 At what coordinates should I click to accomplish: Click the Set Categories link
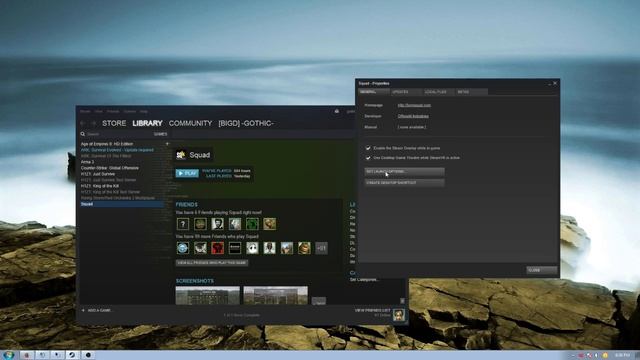click(364, 280)
